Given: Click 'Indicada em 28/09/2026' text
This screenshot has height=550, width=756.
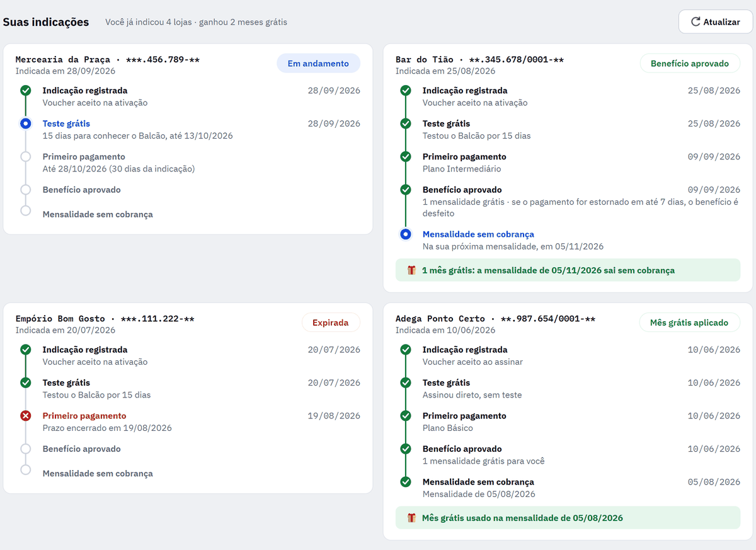Looking at the screenshot, I should [x=66, y=71].
